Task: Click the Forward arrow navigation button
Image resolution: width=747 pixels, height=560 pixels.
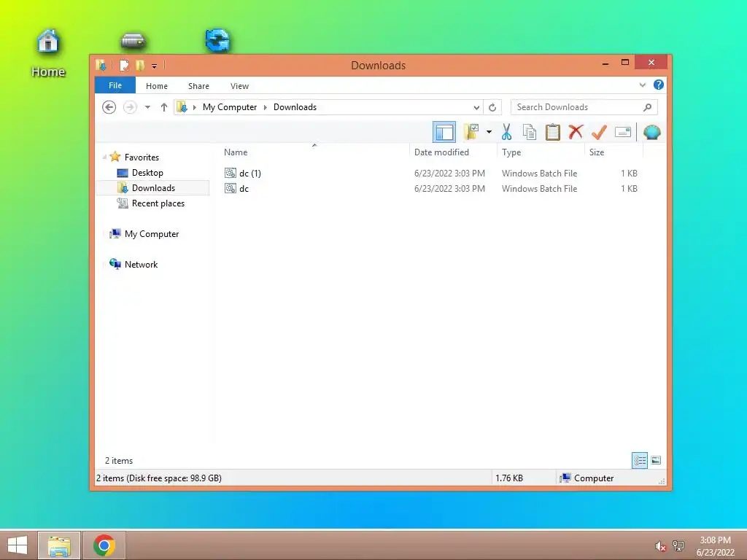Action: click(130, 107)
